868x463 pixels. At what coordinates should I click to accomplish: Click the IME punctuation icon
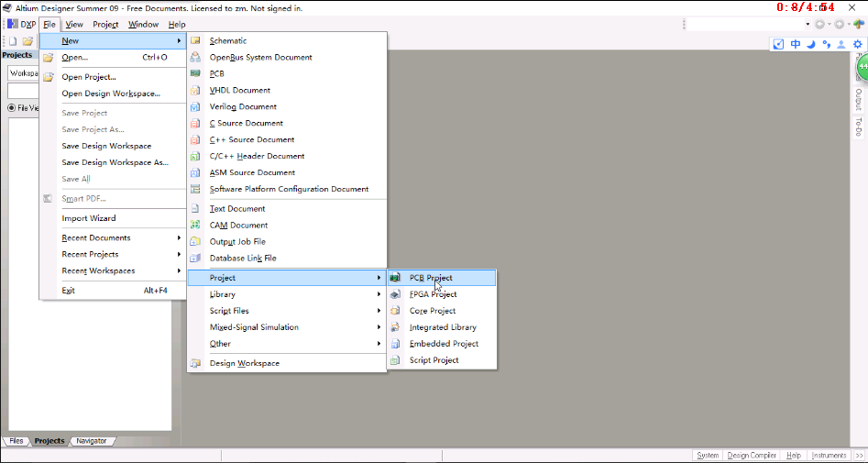[x=827, y=44]
